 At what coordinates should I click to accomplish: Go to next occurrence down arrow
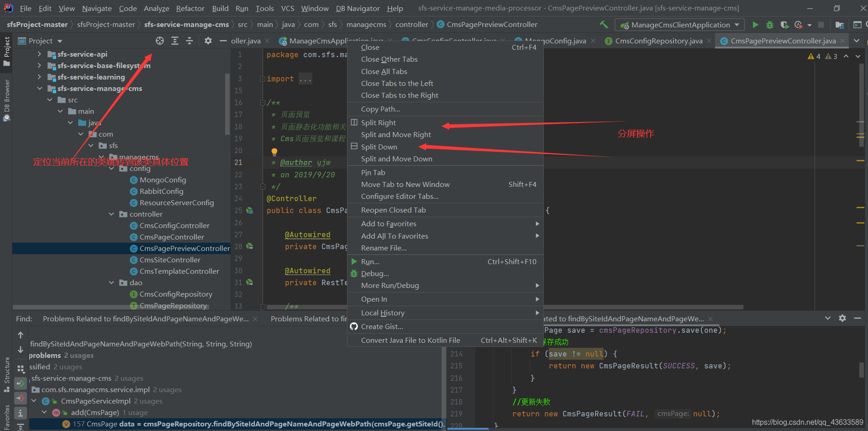coord(21,350)
